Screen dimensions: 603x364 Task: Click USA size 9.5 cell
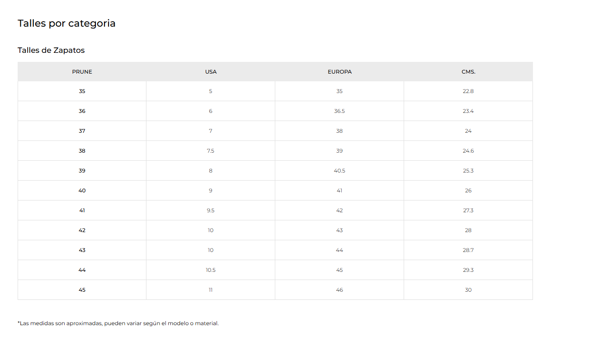click(211, 210)
